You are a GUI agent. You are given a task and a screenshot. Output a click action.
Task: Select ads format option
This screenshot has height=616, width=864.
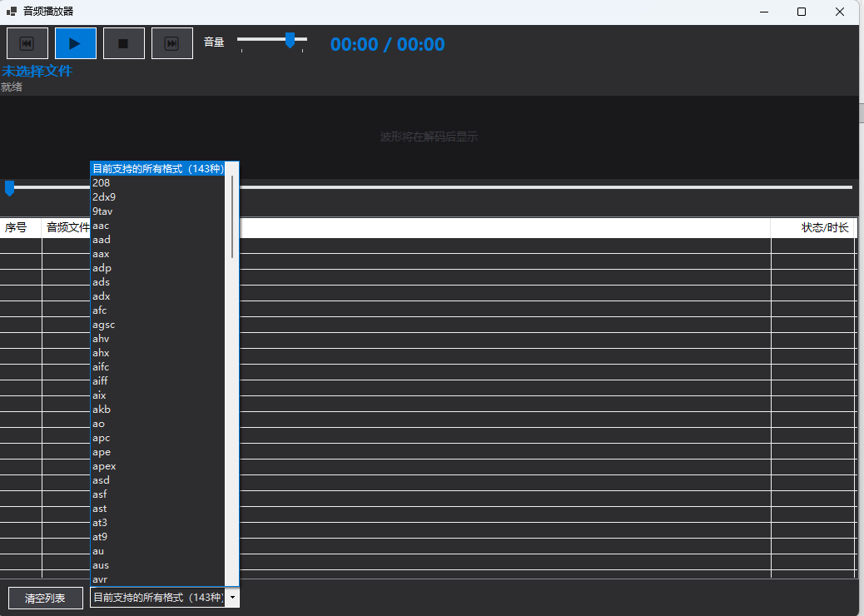[x=157, y=282]
